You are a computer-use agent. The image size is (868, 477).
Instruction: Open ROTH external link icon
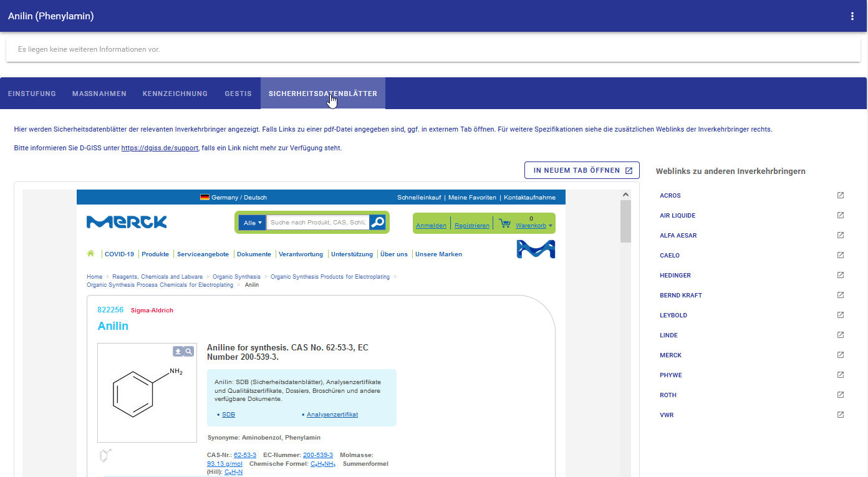(841, 395)
